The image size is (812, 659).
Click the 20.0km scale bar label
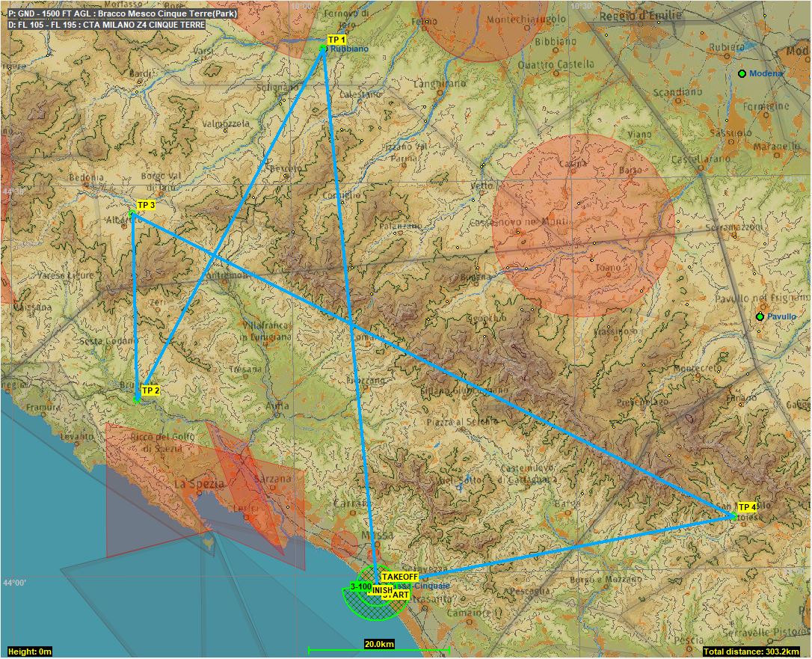(379, 644)
